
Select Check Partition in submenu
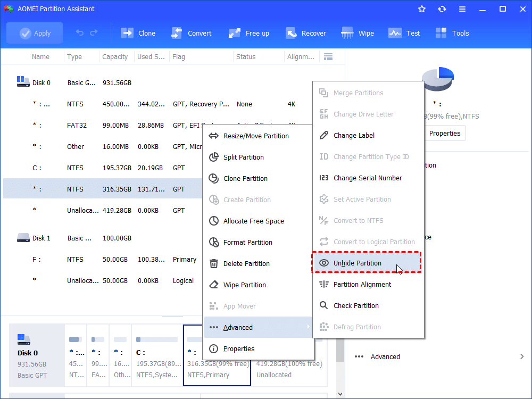pos(356,305)
